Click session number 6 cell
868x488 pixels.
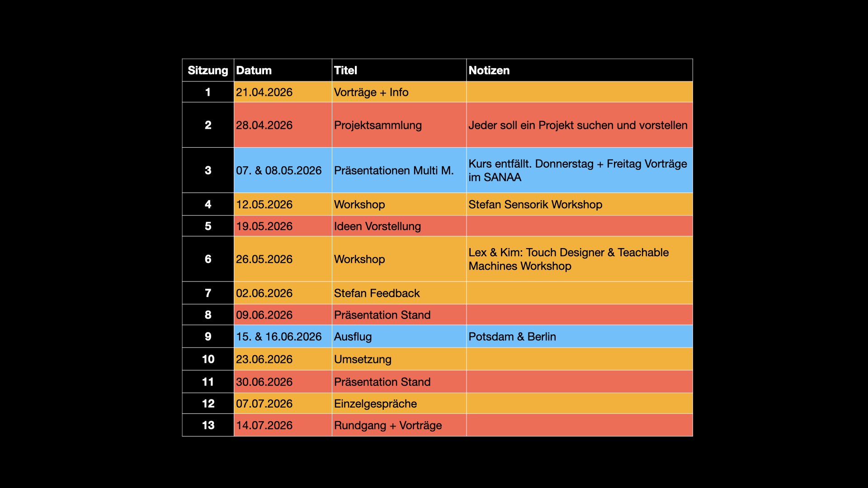[x=208, y=259]
